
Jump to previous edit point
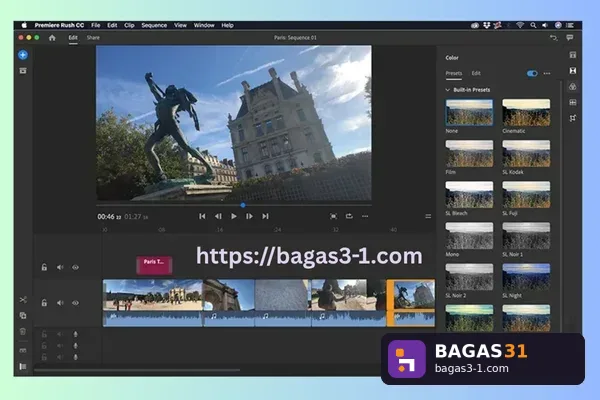click(x=202, y=216)
